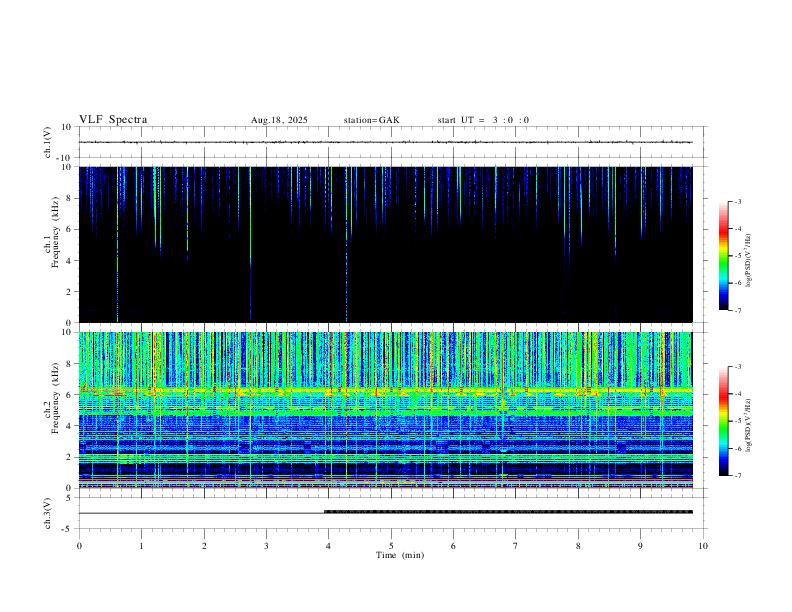The width and height of the screenshot is (792, 612).
Task: Click time axis tick label "3"
Action: click(266, 546)
